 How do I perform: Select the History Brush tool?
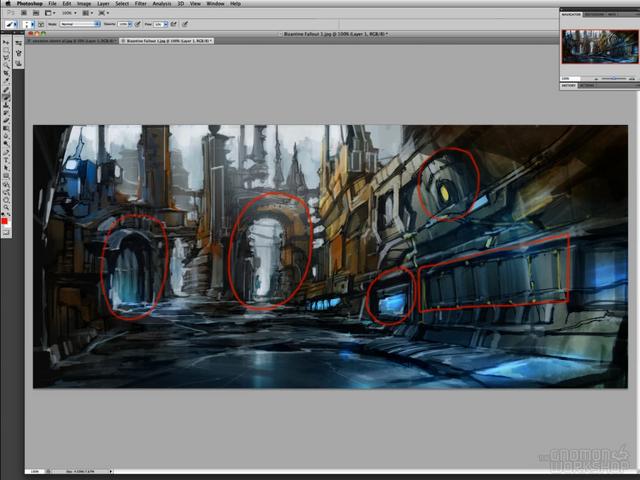coord(6,113)
